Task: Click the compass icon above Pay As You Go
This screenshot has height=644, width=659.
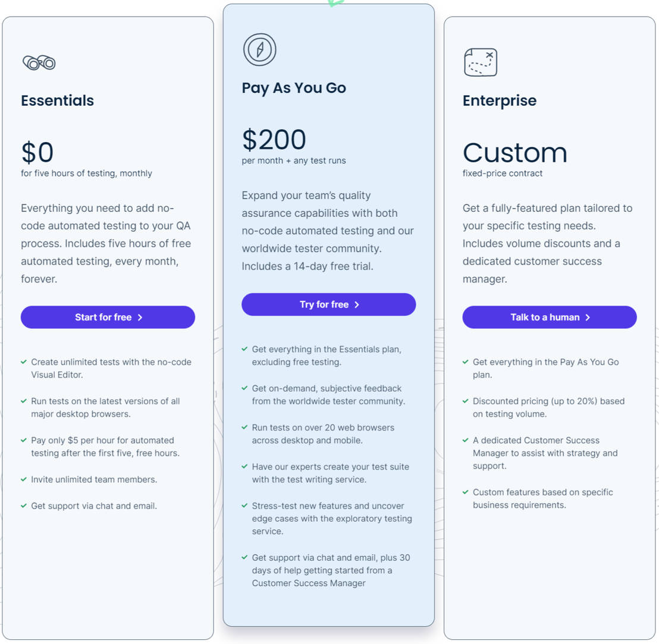Action: pos(259,49)
